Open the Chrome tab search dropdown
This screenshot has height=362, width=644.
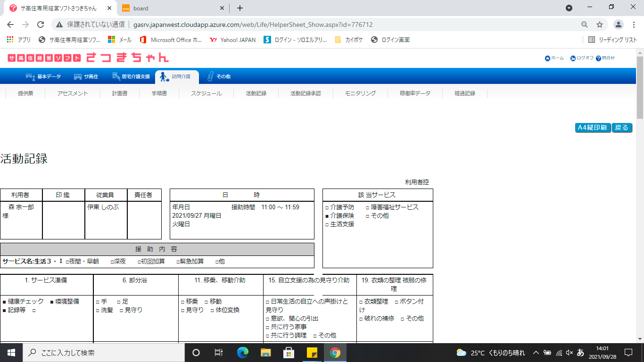pyautogui.click(x=569, y=8)
